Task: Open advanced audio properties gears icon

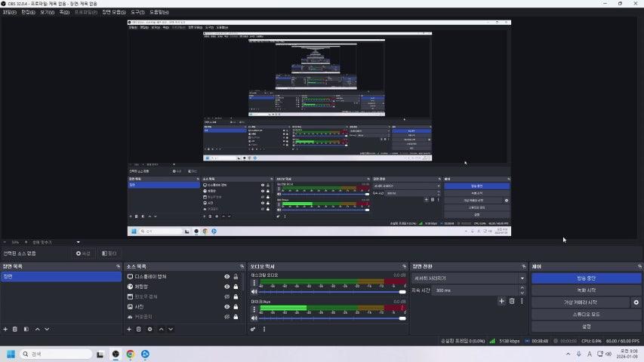Action: coord(253,329)
